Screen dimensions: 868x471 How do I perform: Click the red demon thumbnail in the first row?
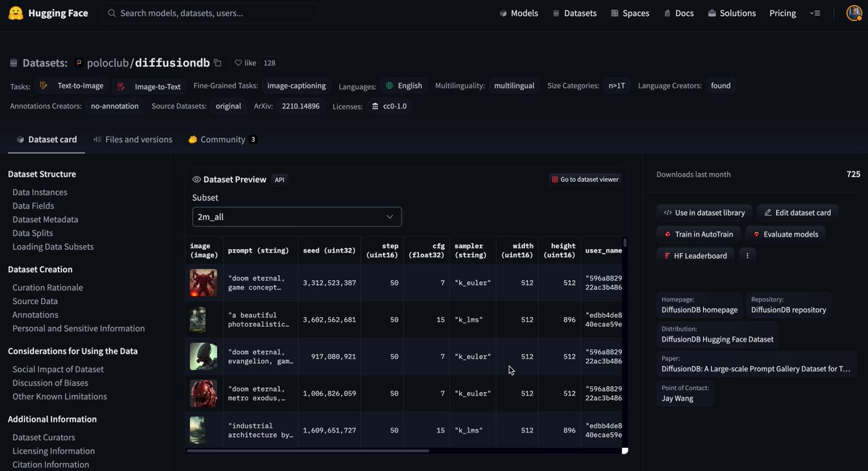pyautogui.click(x=203, y=283)
